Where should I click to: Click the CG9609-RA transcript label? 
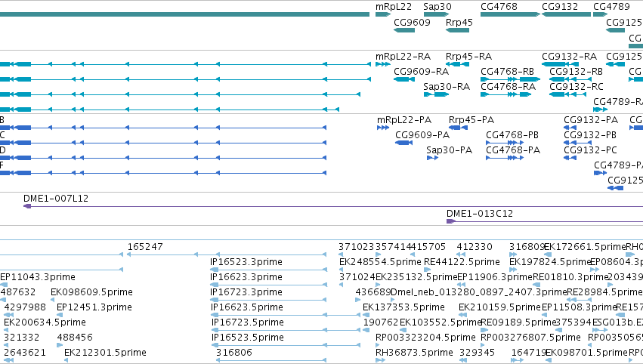[x=421, y=71]
